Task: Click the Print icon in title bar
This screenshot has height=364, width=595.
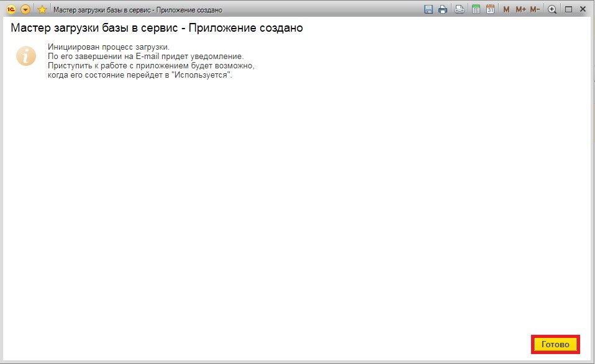Action: pyautogui.click(x=443, y=9)
